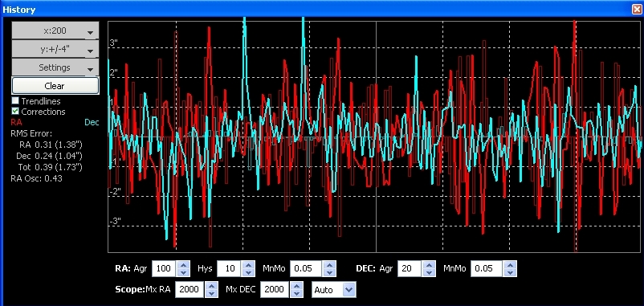Increase RA hysteresis with up arrow

pos(248,265)
